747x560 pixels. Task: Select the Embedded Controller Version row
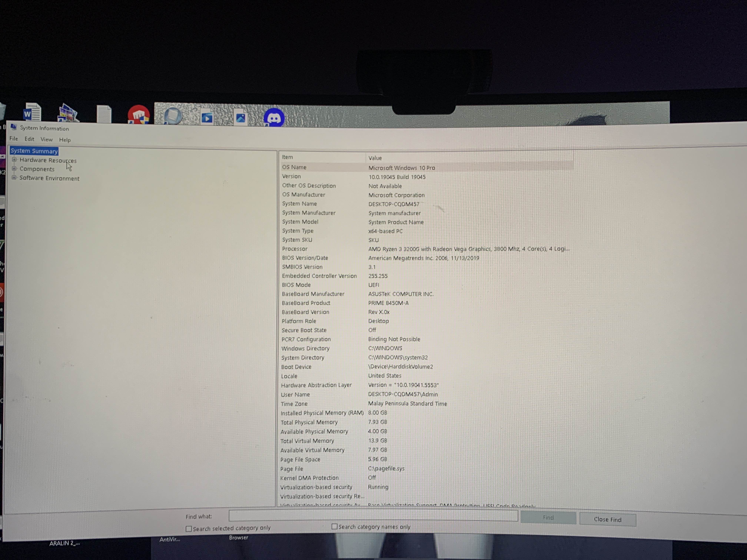coord(427,276)
